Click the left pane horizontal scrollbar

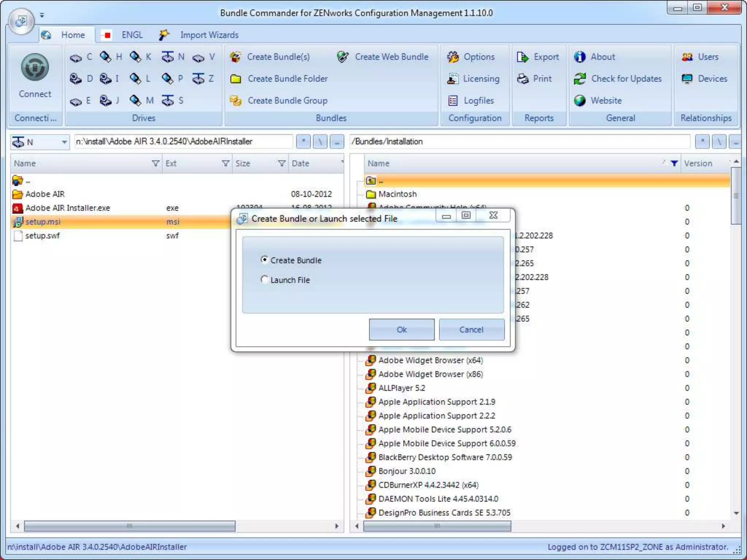pyautogui.click(x=129, y=526)
